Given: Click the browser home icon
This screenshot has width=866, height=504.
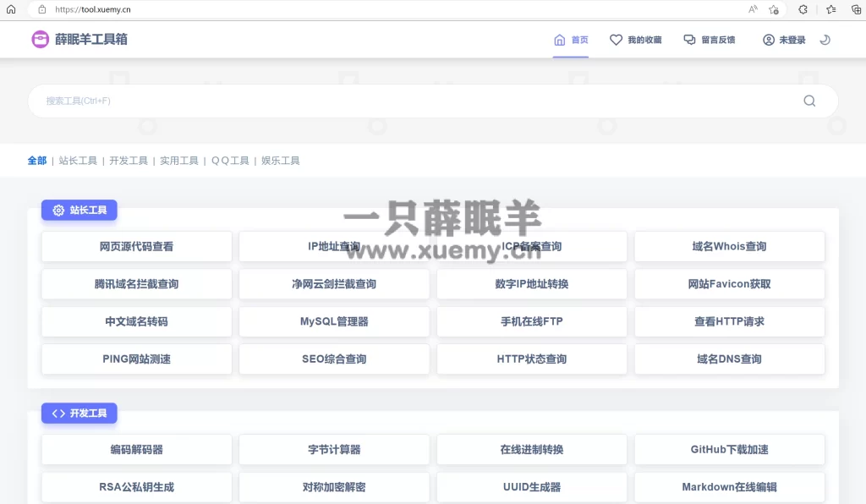Looking at the screenshot, I should [11, 9].
